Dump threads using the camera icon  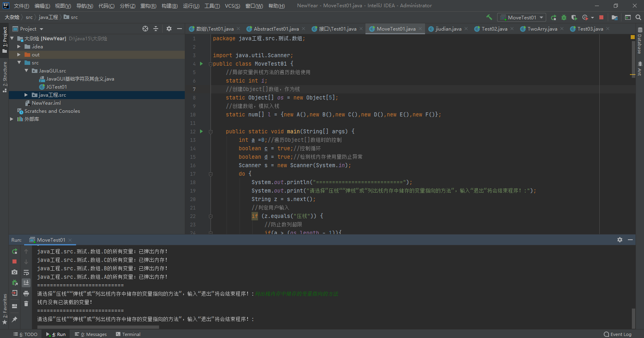coord(14,272)
